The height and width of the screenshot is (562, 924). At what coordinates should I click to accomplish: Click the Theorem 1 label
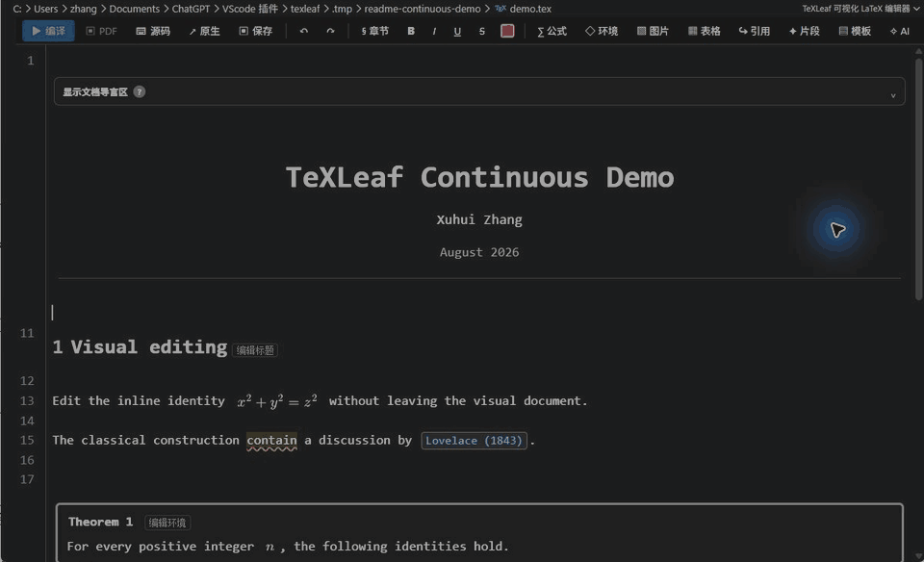[101, 522]
